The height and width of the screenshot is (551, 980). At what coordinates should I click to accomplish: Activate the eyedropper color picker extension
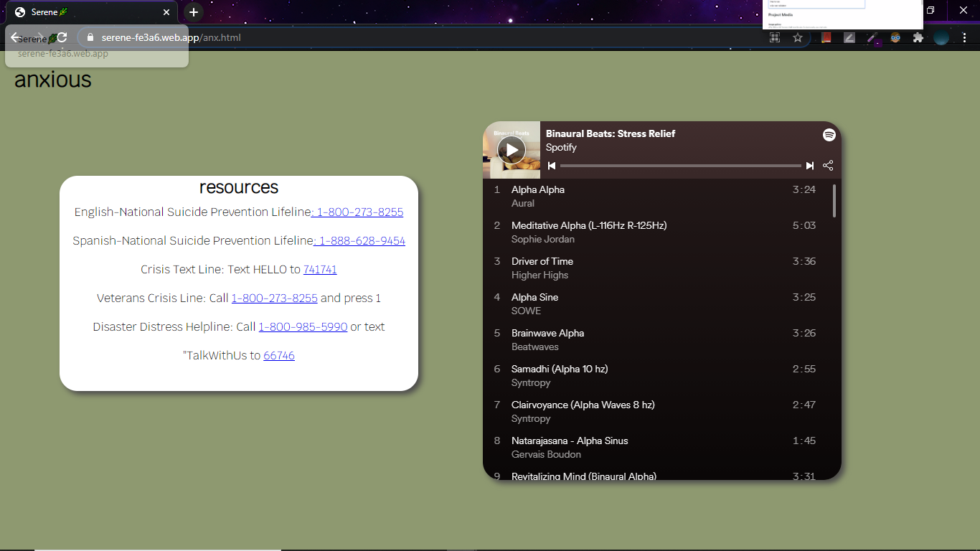(x=872, y=37)
